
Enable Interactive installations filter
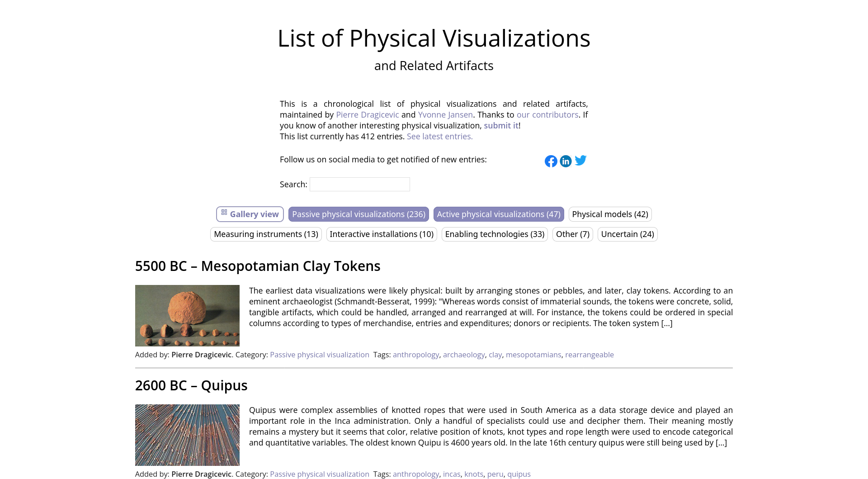pyautogui.click(x=381, y=234)
